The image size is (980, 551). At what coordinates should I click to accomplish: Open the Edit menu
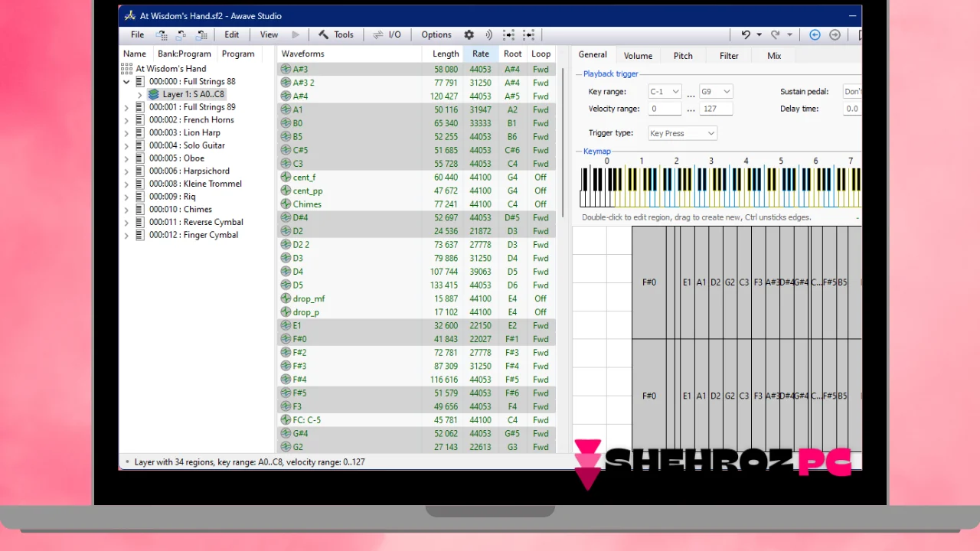tap(232, 34)
